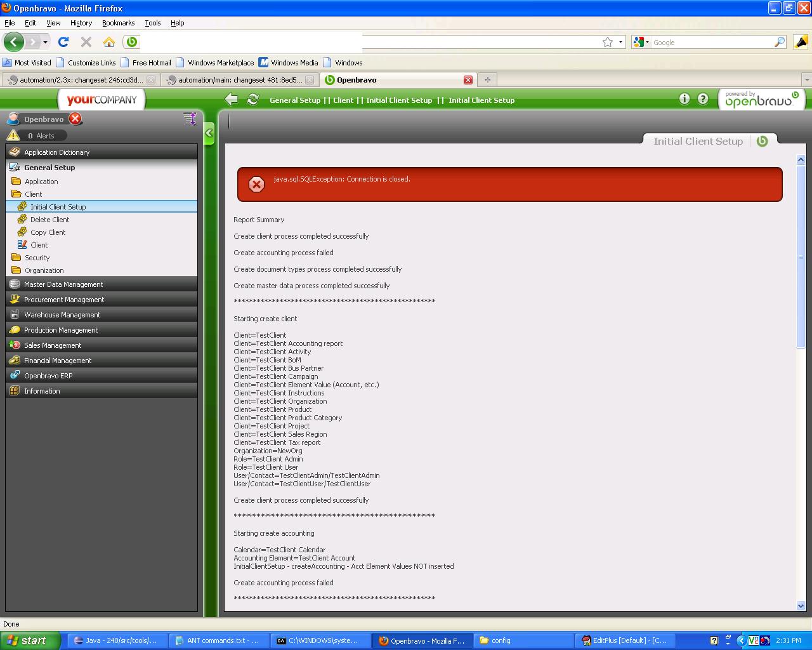Switch to automation/main changeset tab
The width and height of the screenshot is (812, 650).
coord(239,80)
